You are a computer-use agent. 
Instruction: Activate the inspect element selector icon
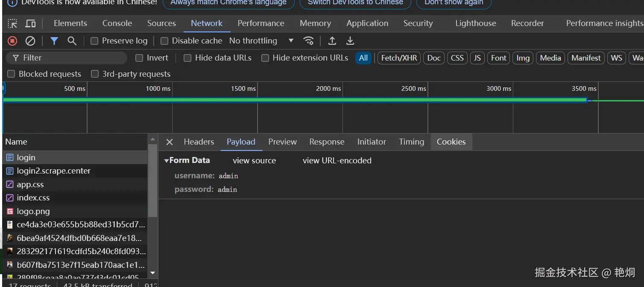[x=13, y=23]
